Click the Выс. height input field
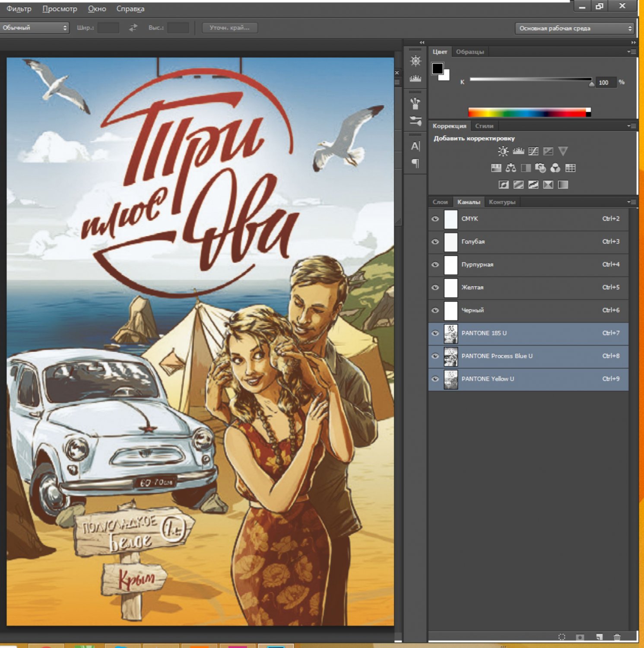 [x=178, y=28]
